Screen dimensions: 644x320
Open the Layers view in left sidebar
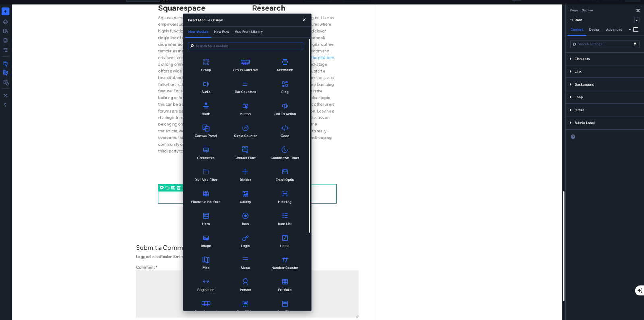6,22
